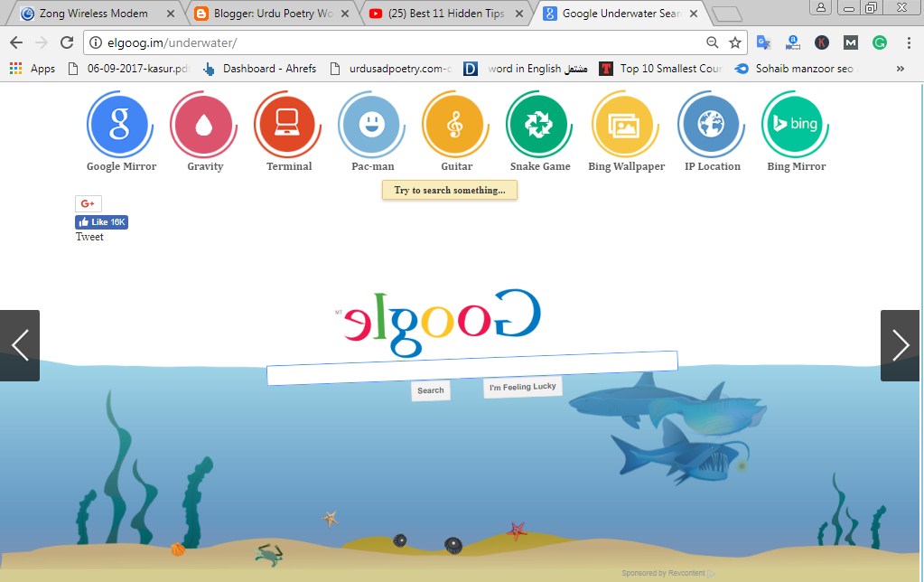The width and height of the screenshot is (924, 582).
Task: Close the Blogger Urdu Poetry tab
Action: pos(345,14)
